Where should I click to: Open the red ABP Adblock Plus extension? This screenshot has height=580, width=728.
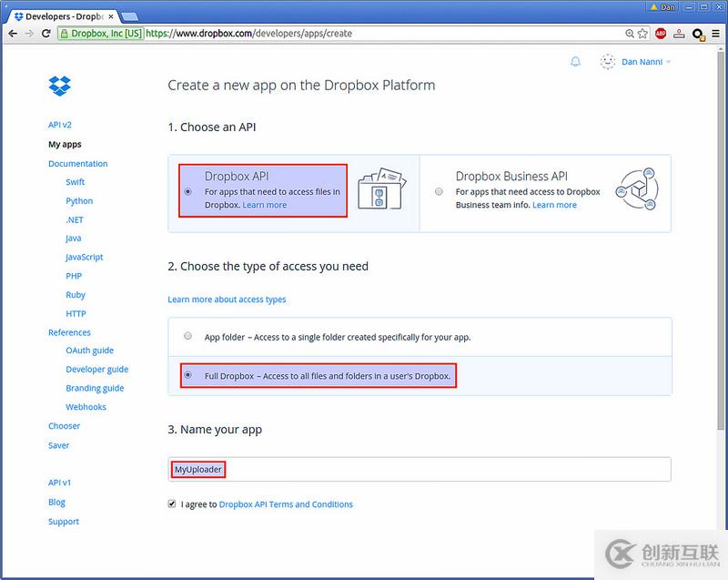point(661,34)
